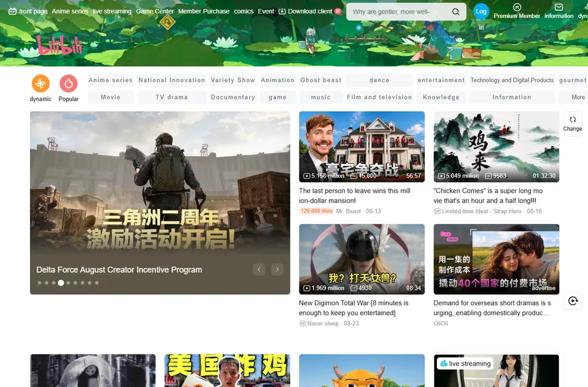Select Movie category
The height and width of the screenshot is (387, 588).
(x=110, y=97)
